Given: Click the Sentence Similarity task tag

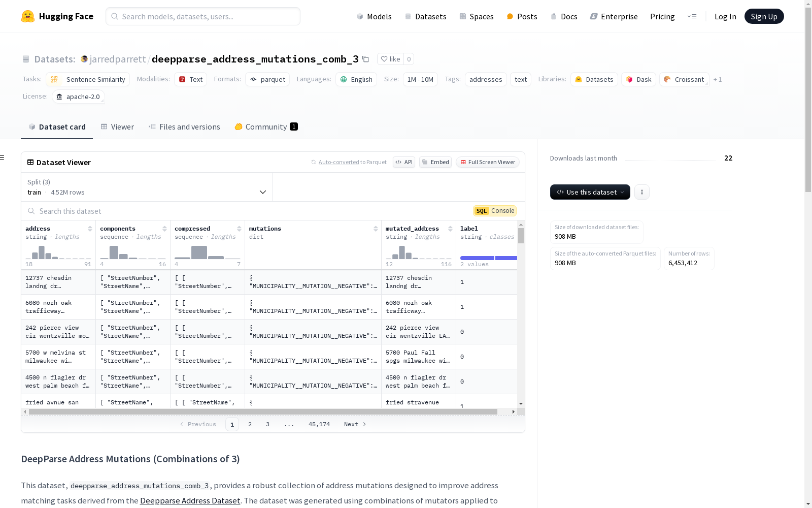Looking at the screenshot, I should [88, 79].
